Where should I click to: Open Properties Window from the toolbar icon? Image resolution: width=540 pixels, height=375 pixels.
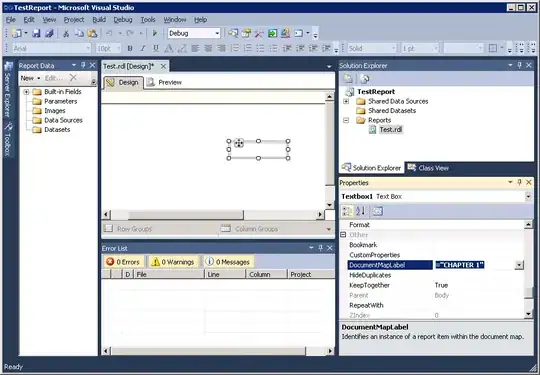(x=246, y=33)
